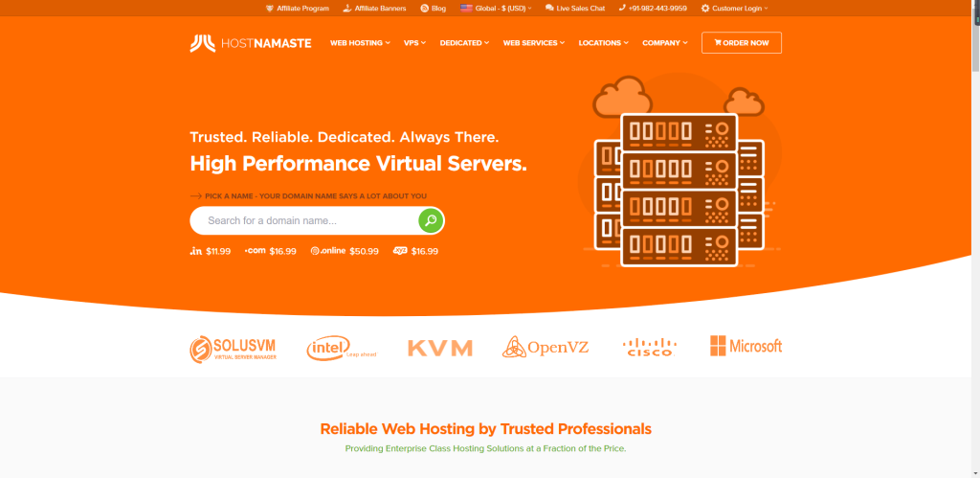Click the +91-982-443-9959 phone number
Viewport: 980px width, 478px height.
(657, 8)
